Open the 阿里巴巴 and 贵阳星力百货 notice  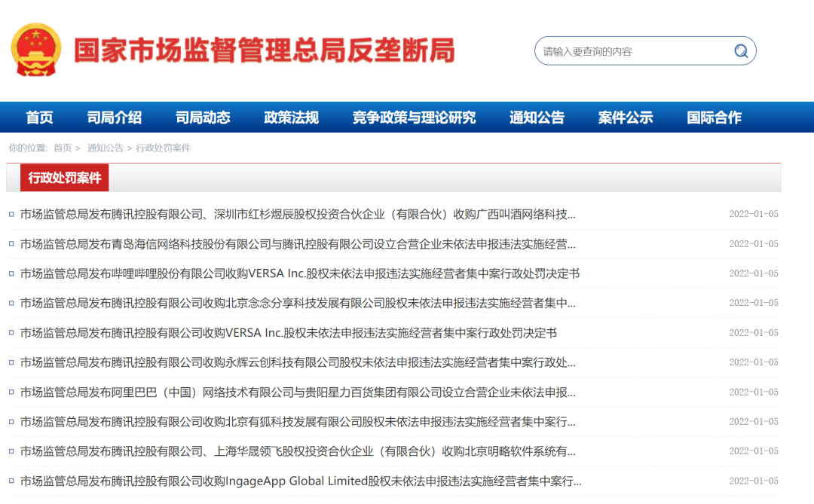(x=298, y=393)
